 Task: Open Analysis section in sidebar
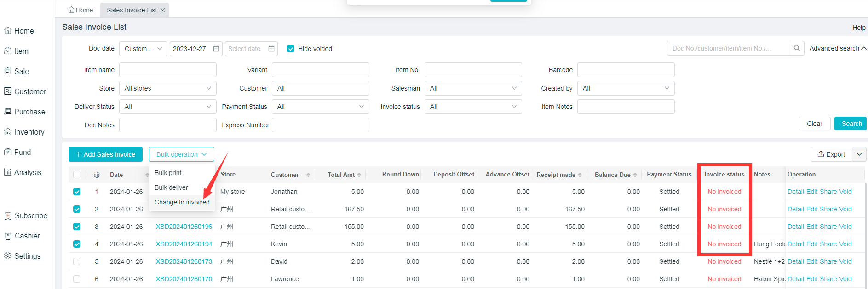pyautogui.click(x=28, y=172)
